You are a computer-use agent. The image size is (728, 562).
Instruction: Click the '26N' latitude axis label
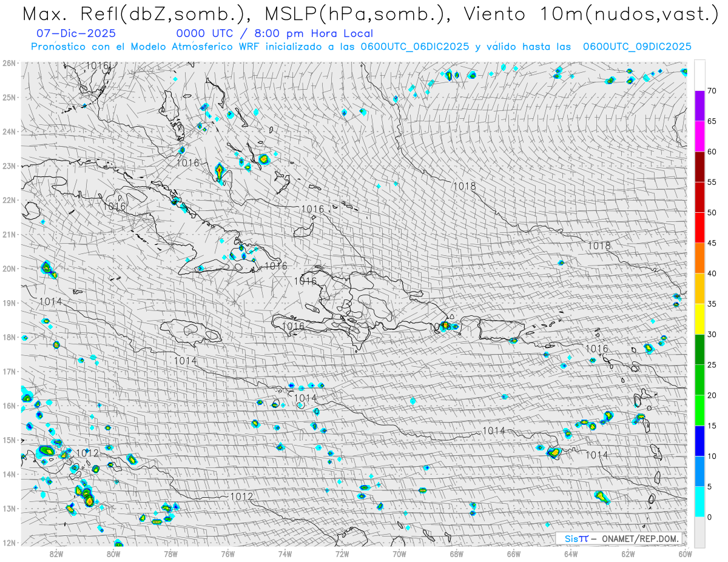(x=10, y=63)
